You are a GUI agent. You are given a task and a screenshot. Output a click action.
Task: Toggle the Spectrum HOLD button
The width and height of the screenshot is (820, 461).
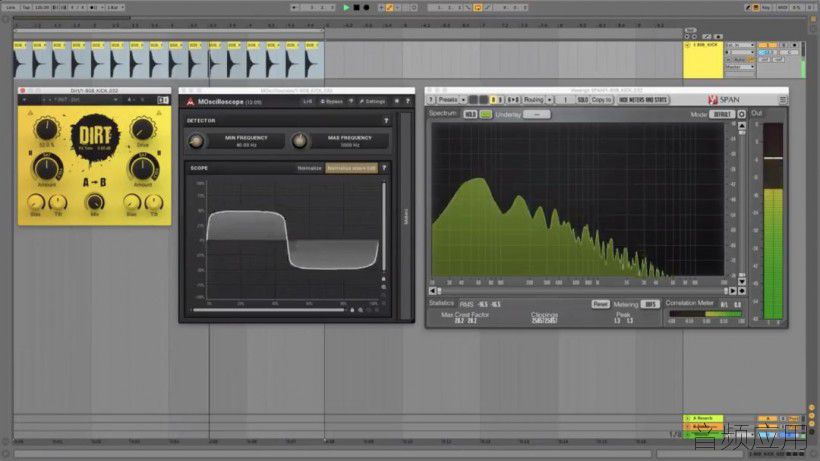click(470, 114)
